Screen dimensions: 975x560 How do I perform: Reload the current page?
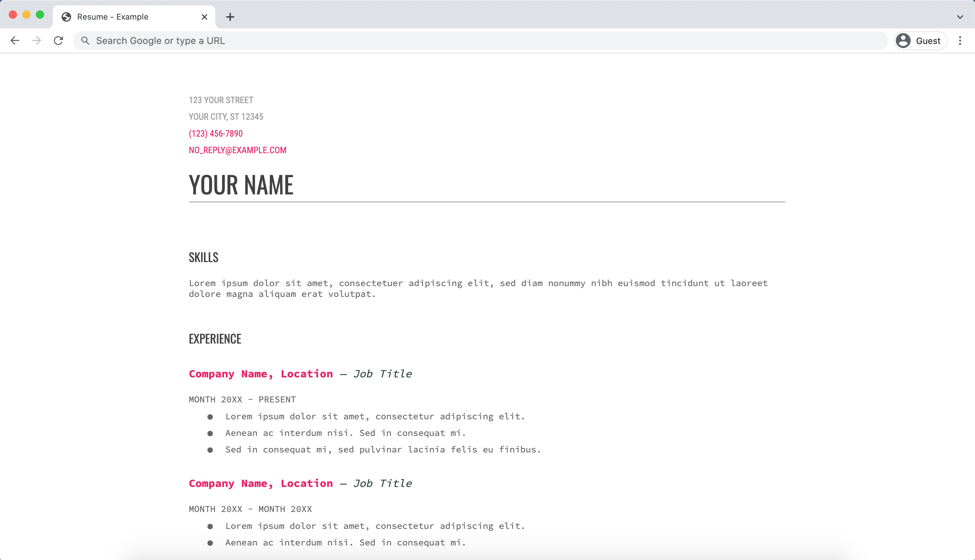59,40
